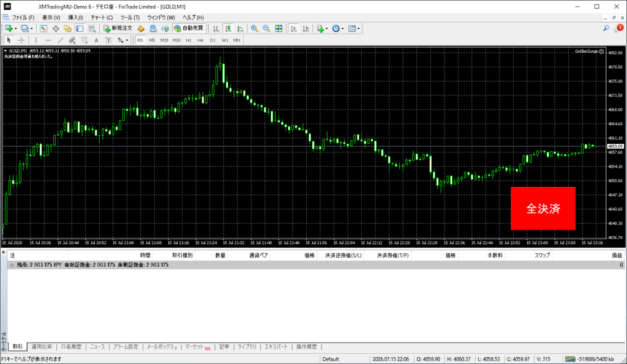627x364 pixels.
Task: Toggle the Terminal panel icon in toolbar
Action: pyautogui.click(x=80, y=28)
